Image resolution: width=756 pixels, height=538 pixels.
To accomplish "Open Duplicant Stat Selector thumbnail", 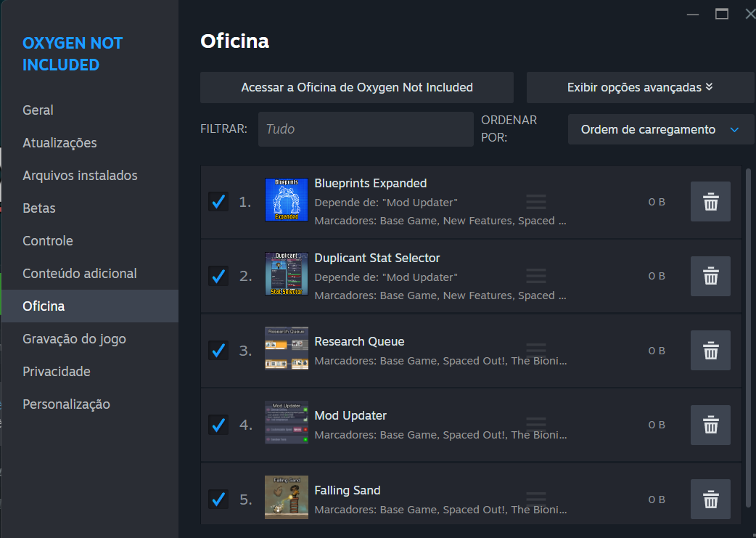I will [x=287, y=274].
